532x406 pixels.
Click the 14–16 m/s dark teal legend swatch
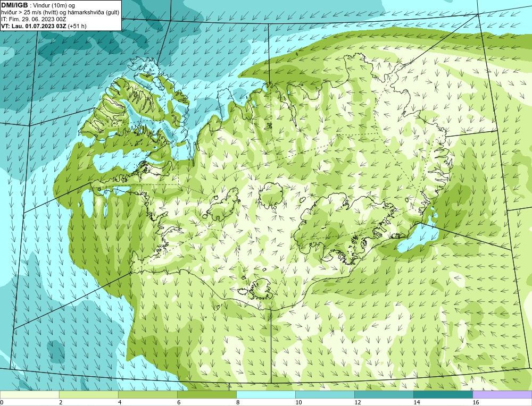coord(443,394)
